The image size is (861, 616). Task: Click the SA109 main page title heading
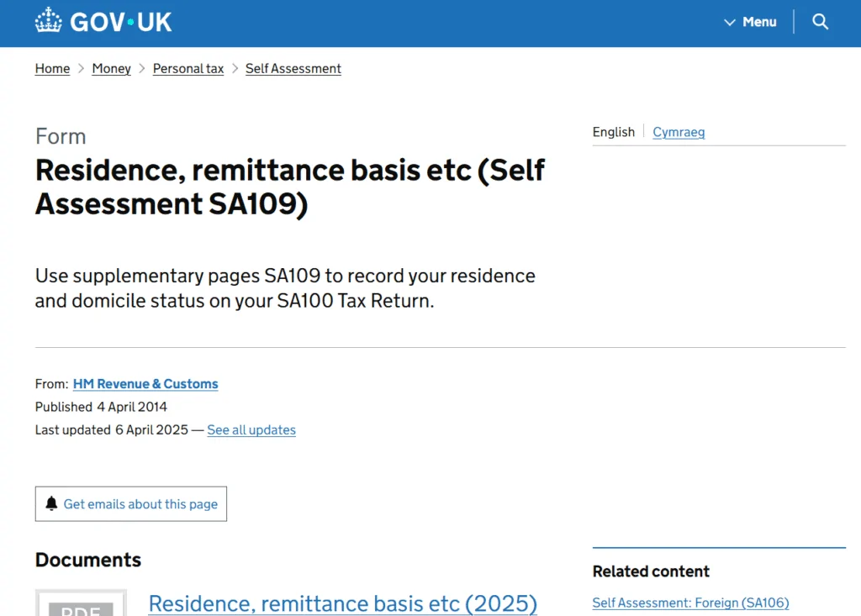click(290, 187)
